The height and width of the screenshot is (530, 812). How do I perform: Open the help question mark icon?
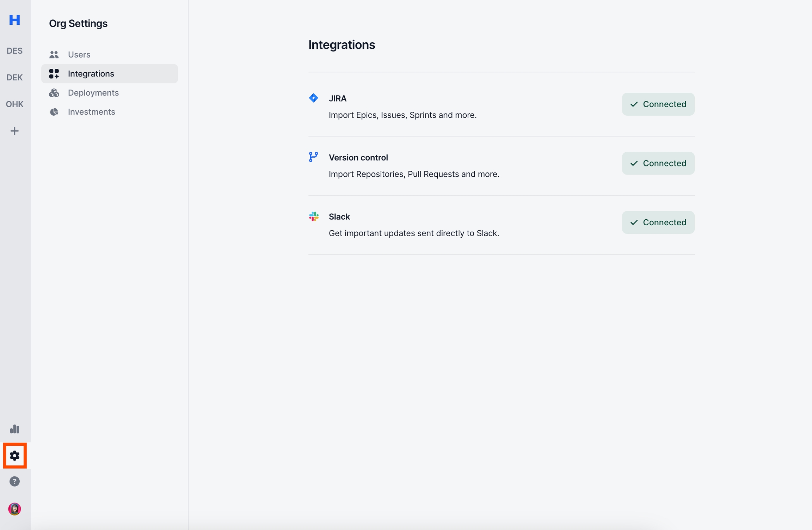pyautogui.click(x=14, y=481)
